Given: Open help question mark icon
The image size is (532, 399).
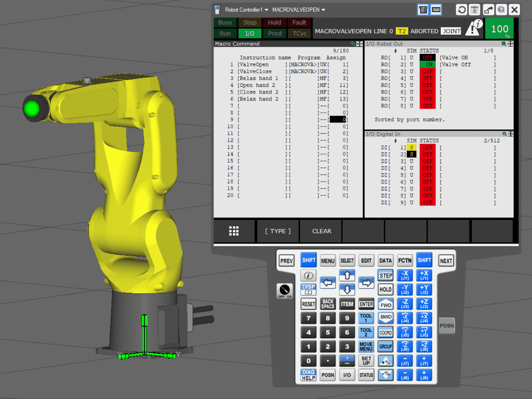Looking at the screenshot, I should pyautogui.click(x=501, y=10).
